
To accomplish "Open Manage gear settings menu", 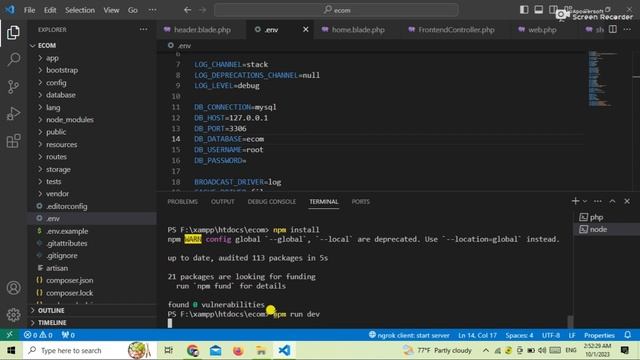I will (13, 315).
